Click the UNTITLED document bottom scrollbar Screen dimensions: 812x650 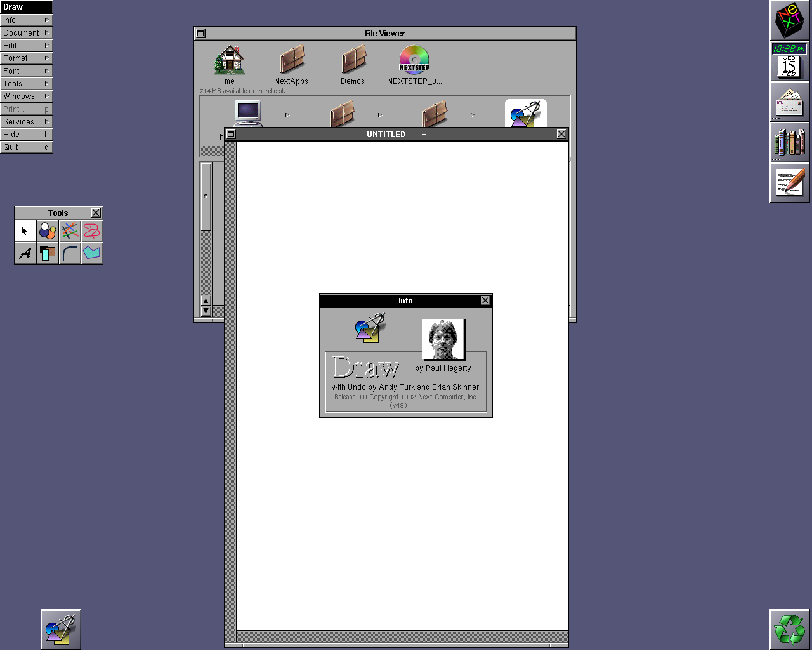(x=402, y=635)
